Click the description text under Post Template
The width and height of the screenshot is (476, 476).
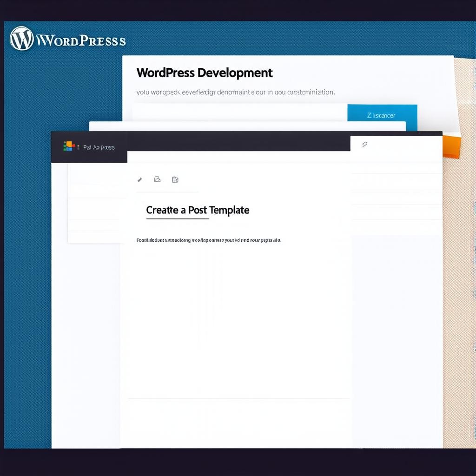[209, 240]
